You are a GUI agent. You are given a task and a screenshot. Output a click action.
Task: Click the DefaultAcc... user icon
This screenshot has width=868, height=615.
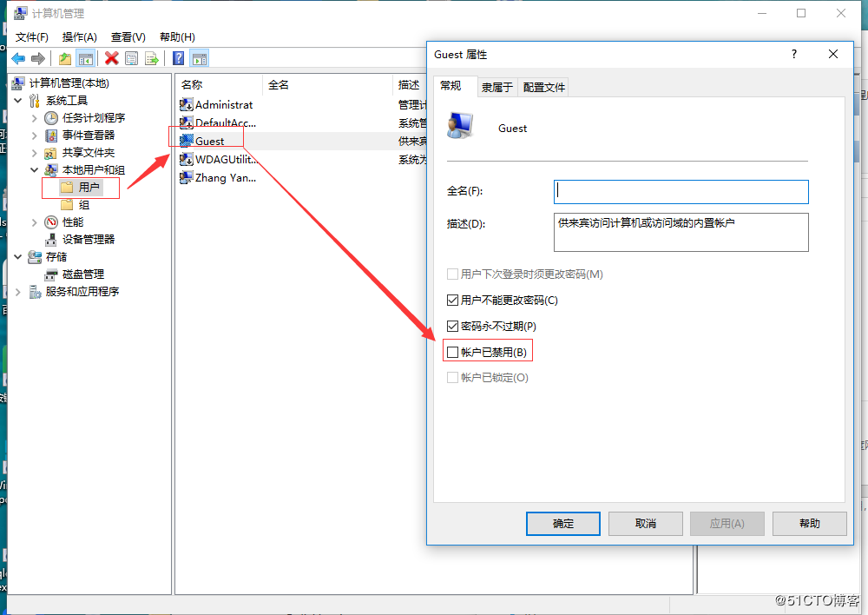coord(186,122)
